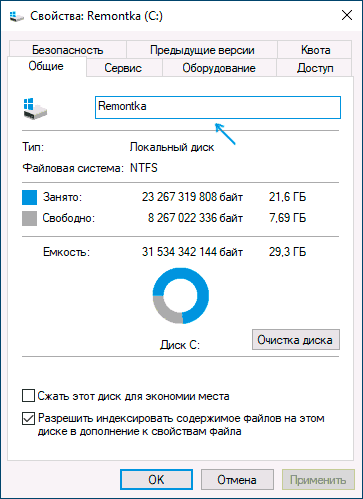Enable Сжать этот диск для экономии места
363x499 pixels.
[28, 396]
